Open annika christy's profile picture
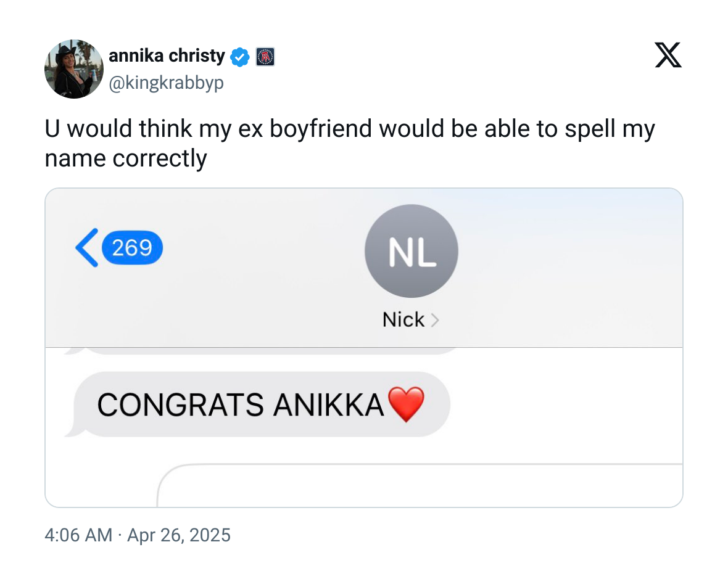Screen dimensions: 728x587 coord(73,69)
